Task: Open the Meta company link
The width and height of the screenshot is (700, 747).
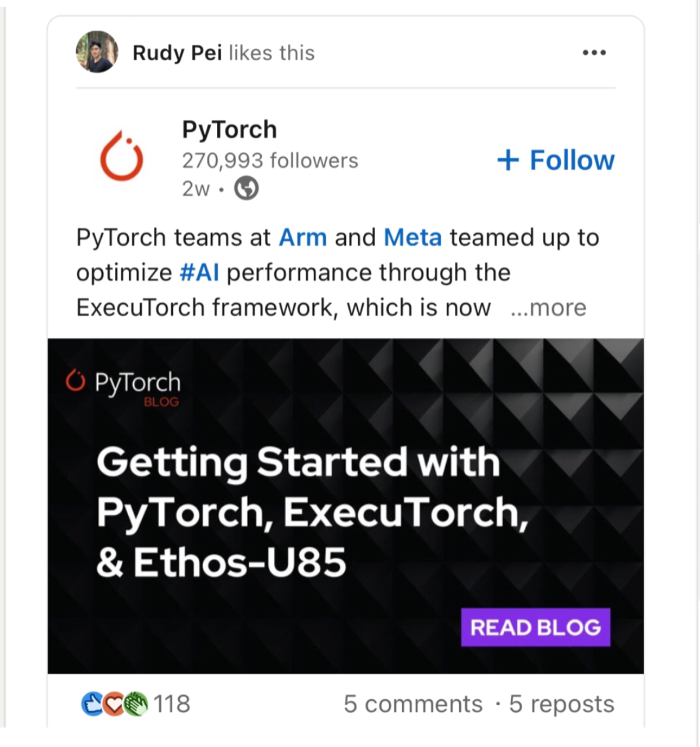Action: point(413,237)
